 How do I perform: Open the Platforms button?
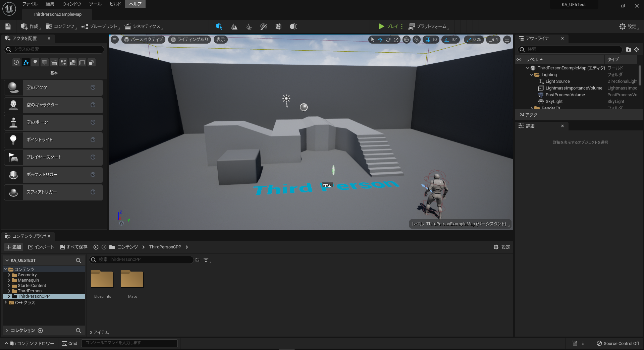(x=428, y=26)
